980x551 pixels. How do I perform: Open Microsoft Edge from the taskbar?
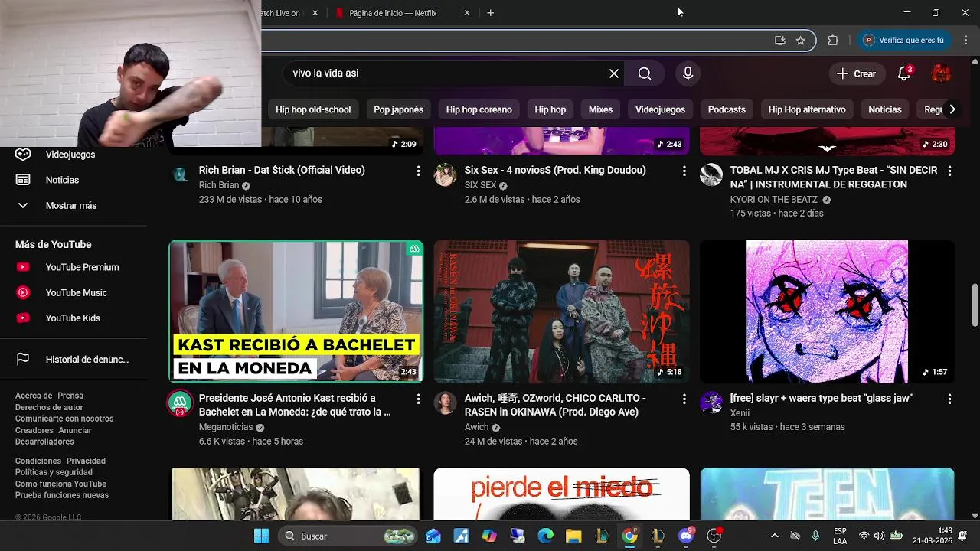click(545, 536)
